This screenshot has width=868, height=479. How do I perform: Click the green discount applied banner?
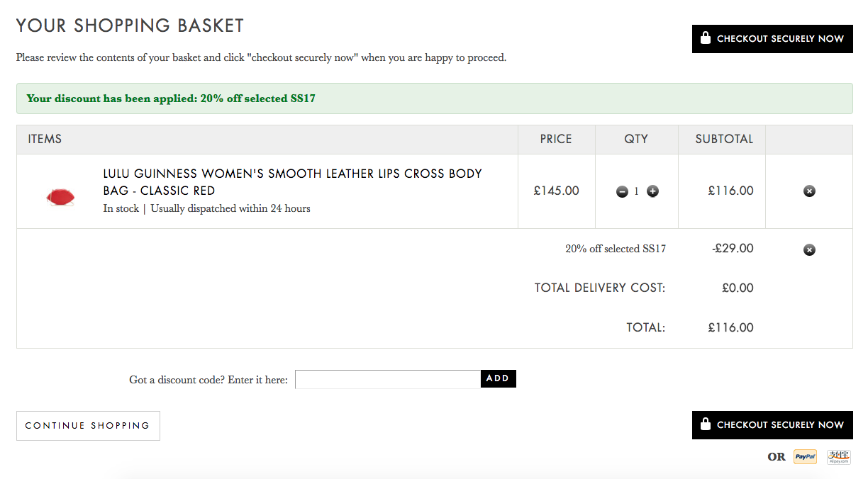434,98
